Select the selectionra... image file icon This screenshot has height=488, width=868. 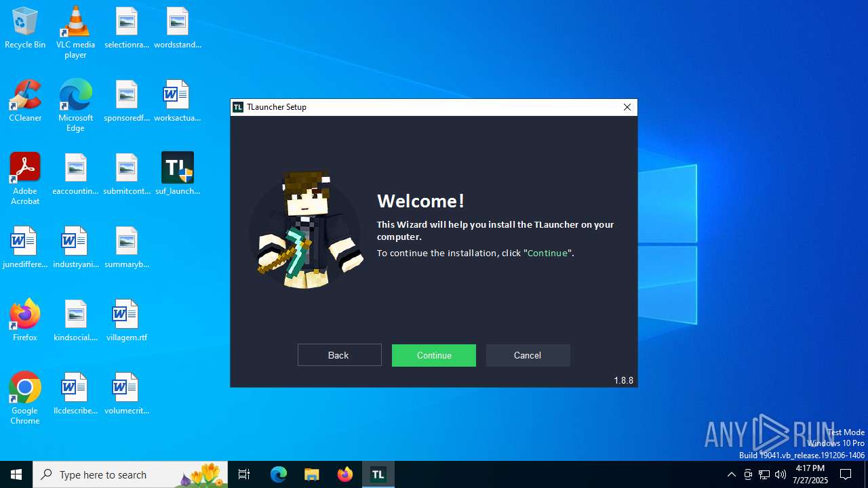127,28
